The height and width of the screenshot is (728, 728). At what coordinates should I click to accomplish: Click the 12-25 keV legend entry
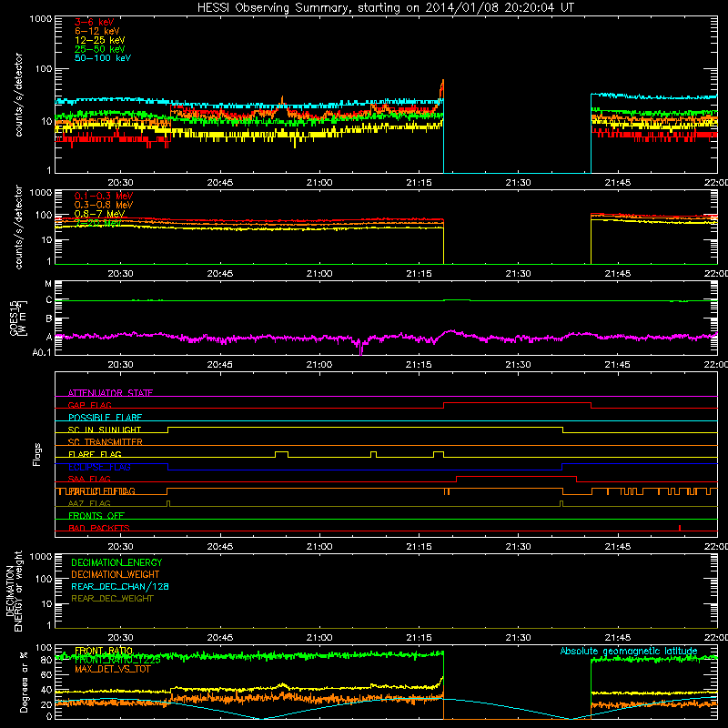coord(99,40)
